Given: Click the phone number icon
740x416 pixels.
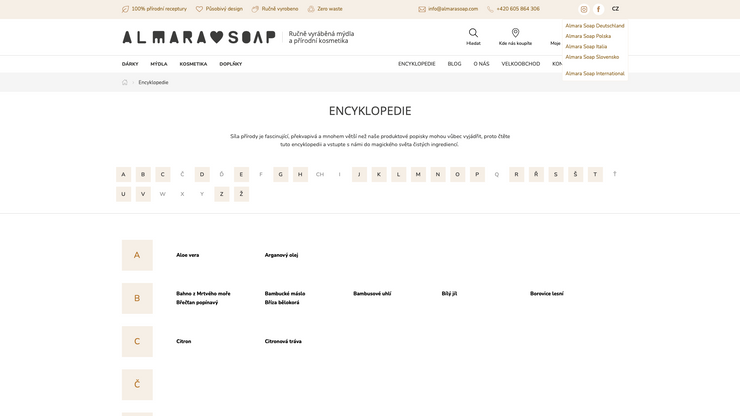Looking at the screenshot, I should click(x=490, y=9).
